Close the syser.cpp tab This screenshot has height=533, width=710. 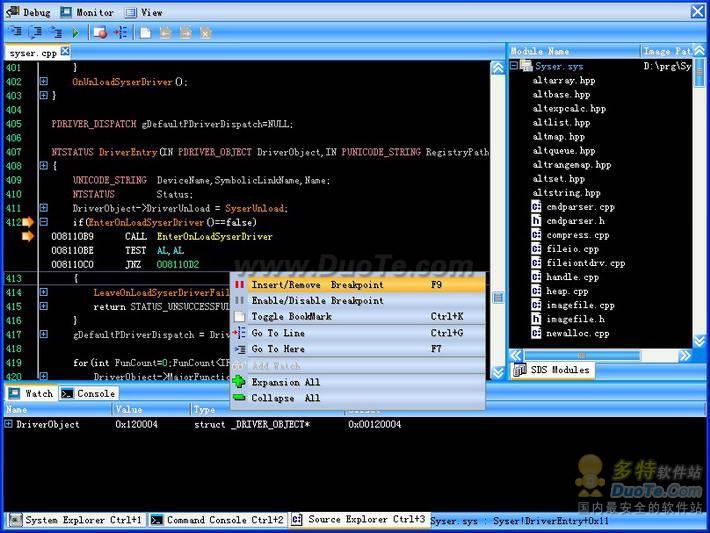65,51
